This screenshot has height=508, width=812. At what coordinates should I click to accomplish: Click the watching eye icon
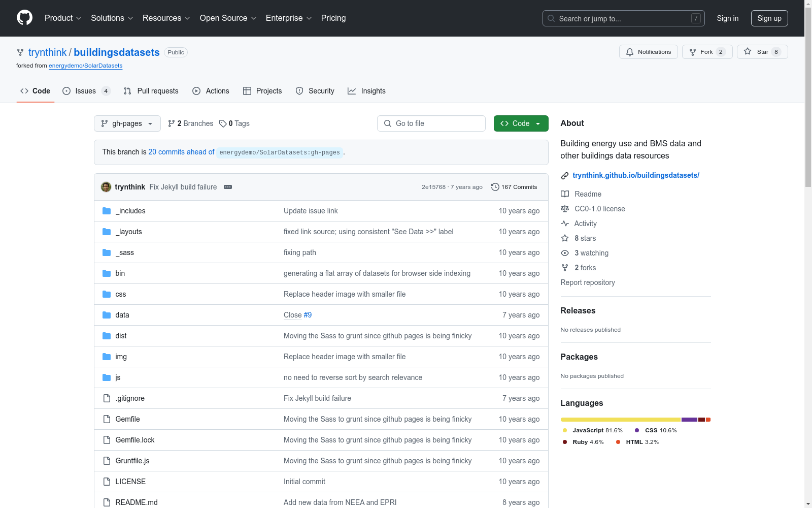click(x=565, y=253)
